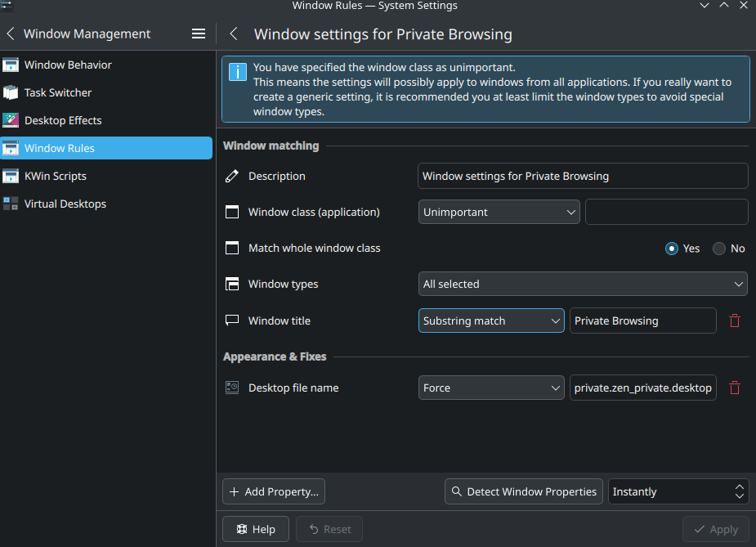Open the Window class Unimportant dropdown

[x=499, y=213]
